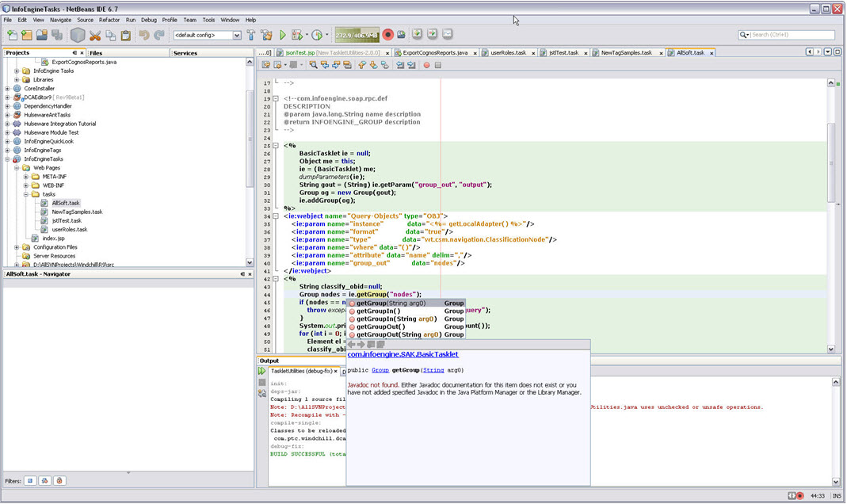Collapse the InfoEngineTasks project node
Screen dimensions: 847x504
[8, 159]
